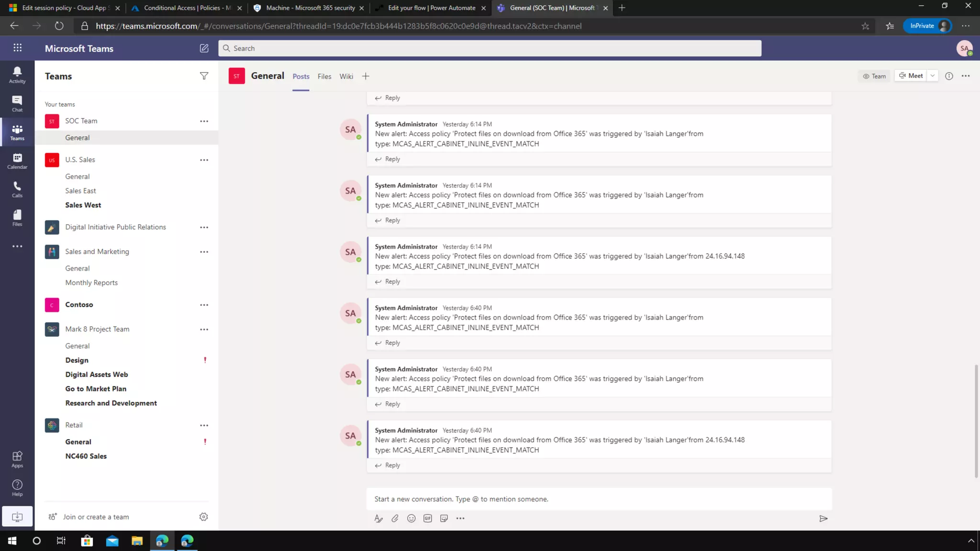Switch to the Wiki tab

[346, 77]
